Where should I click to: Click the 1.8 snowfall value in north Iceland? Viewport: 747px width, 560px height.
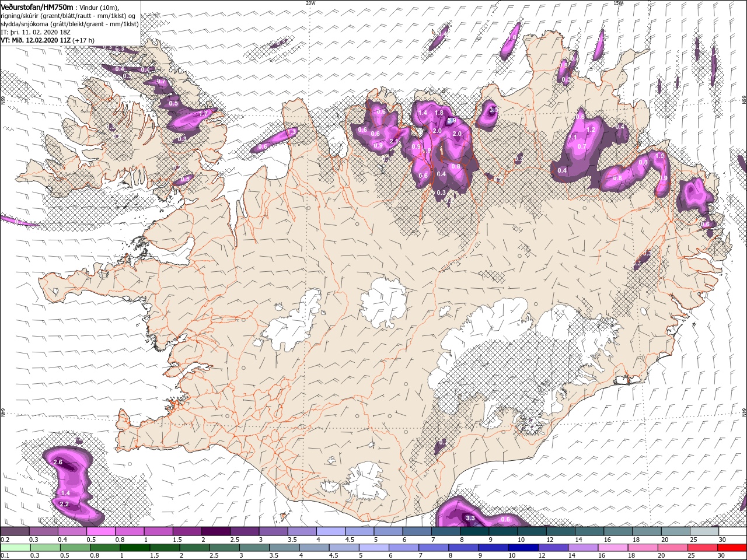coord(439,113)
